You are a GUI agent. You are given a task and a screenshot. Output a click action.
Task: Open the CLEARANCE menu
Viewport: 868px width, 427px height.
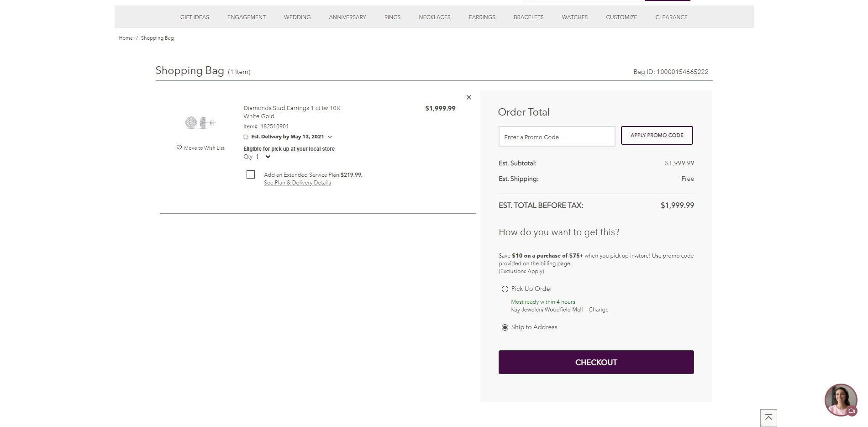(671, 17)
